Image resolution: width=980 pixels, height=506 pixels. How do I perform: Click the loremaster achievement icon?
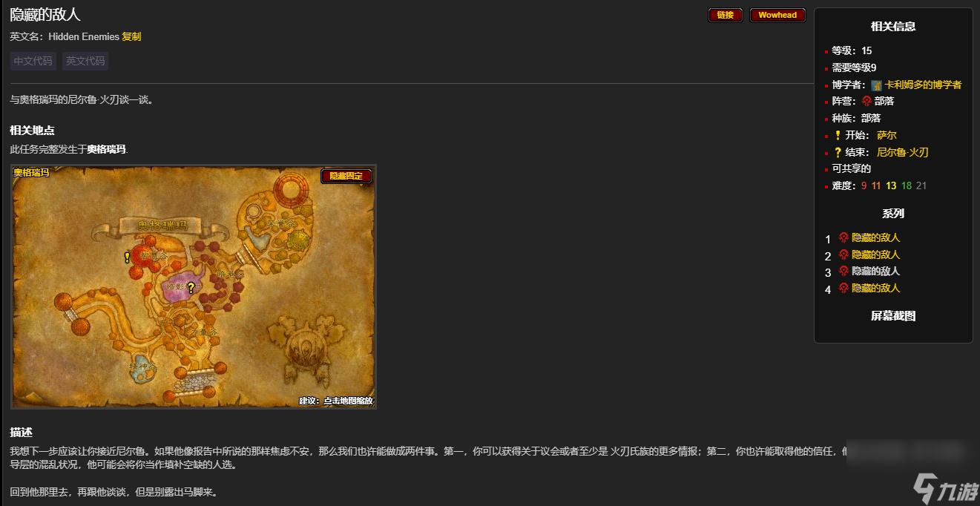[876, 85]
